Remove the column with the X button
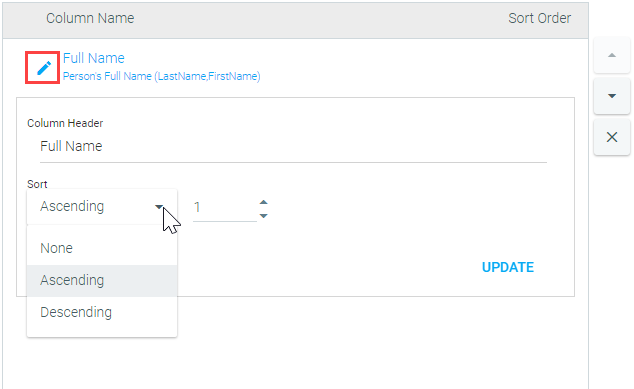634x389 pixels. click(612, 137)
